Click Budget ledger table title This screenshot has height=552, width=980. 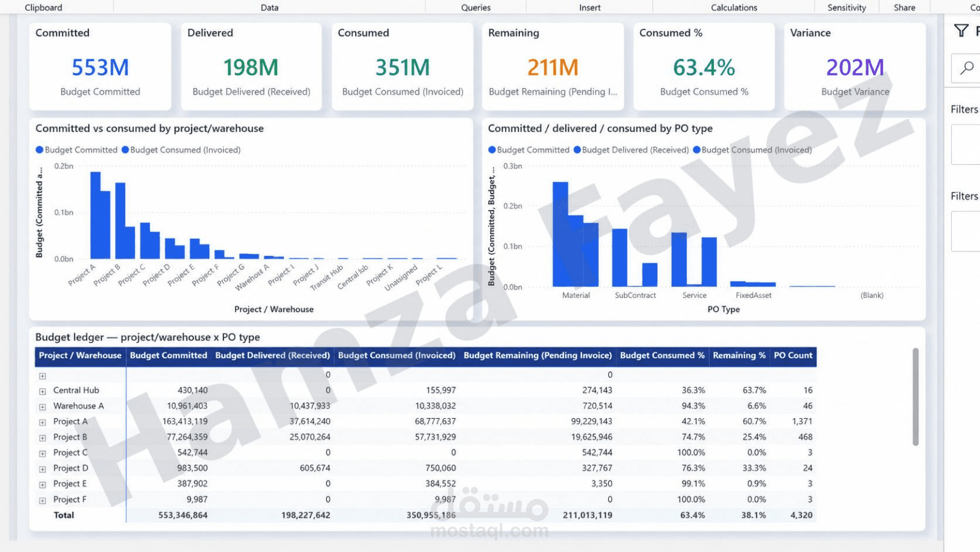148,337
